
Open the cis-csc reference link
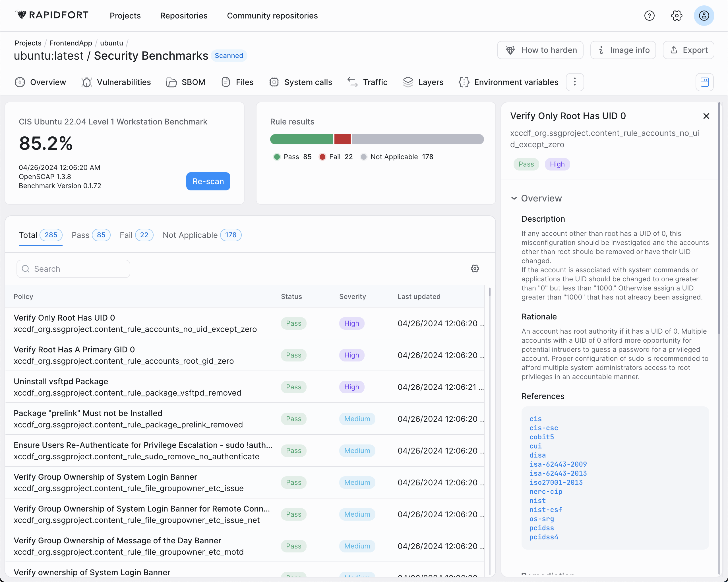point(544,428)
